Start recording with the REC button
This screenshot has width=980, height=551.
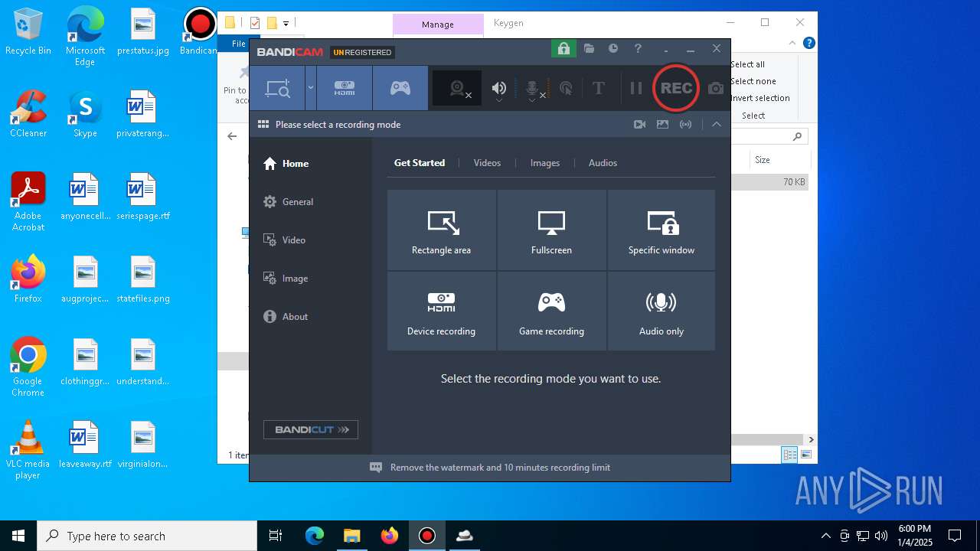coord(676,88)
